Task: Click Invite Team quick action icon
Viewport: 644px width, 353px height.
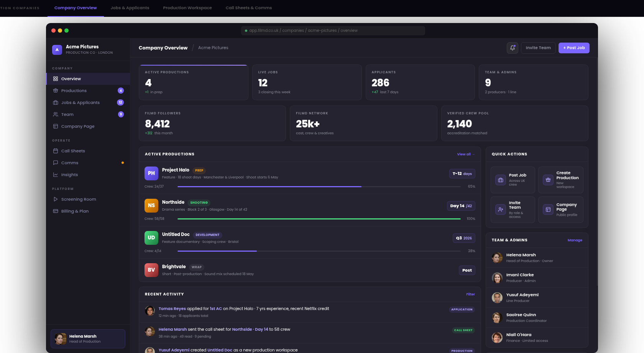Action: (501, 209)
